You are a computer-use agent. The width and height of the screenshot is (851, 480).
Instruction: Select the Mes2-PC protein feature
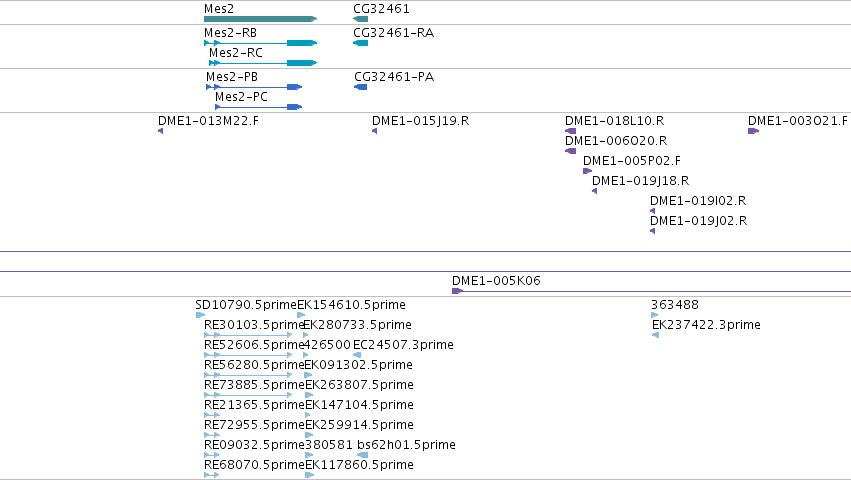pos(258,107)
